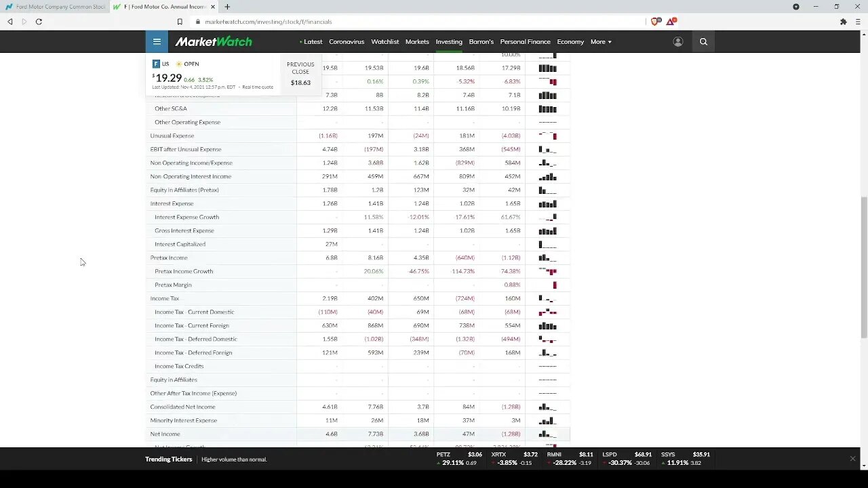Click the Pretax Margin row label
Image resolution: width=868 pixels, height=488 pixels.
(173, 285)
